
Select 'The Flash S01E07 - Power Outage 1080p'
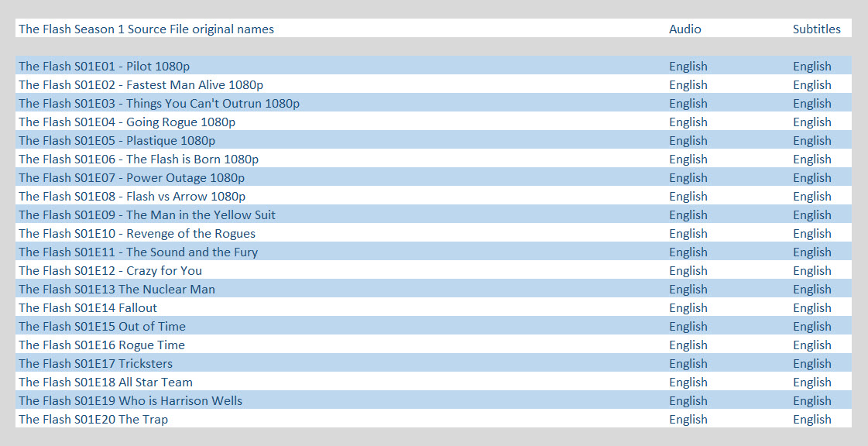click(132, 177)
